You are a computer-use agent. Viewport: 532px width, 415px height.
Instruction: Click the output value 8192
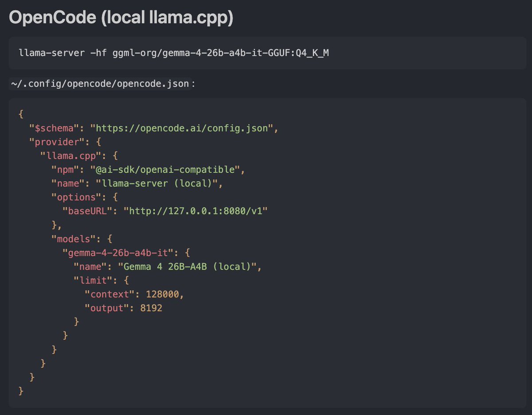pyautogui.click(x=151, y=308)
